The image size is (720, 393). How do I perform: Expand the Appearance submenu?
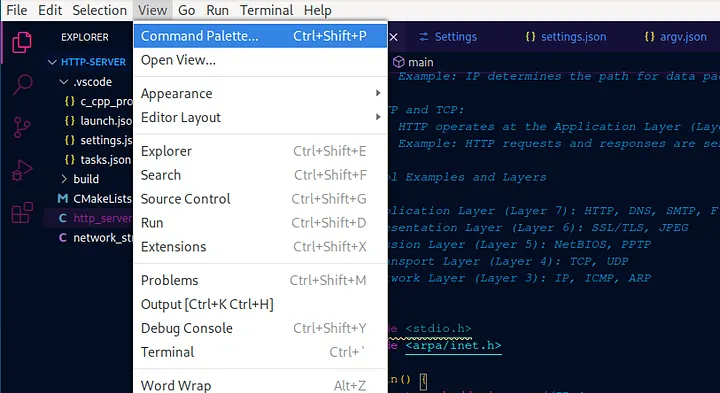pos(260,94)
